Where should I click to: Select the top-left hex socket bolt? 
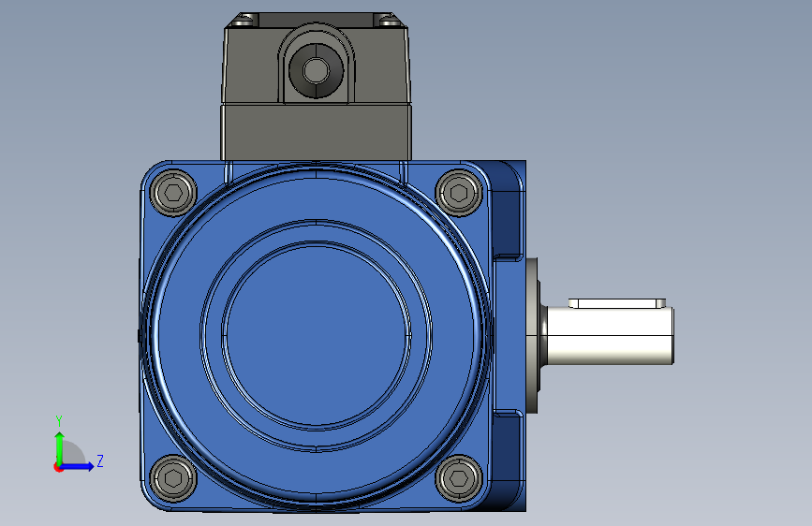(x=173, y=193)
